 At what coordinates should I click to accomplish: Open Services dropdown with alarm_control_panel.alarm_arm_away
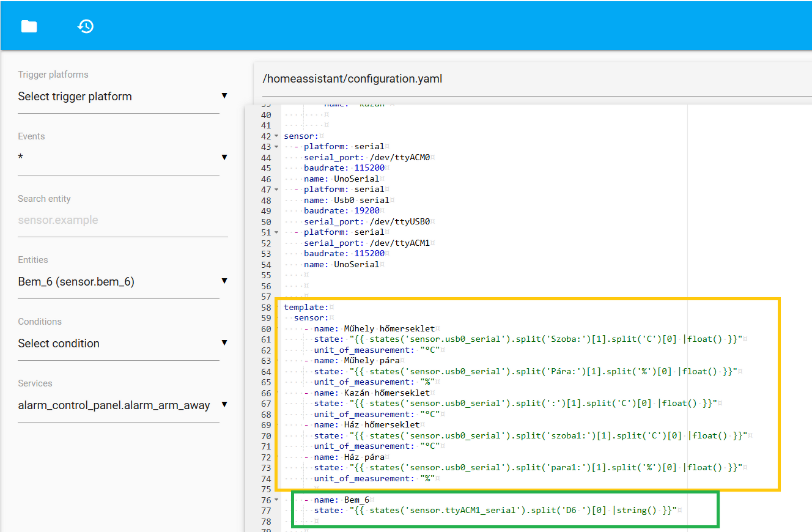[123, 405]
